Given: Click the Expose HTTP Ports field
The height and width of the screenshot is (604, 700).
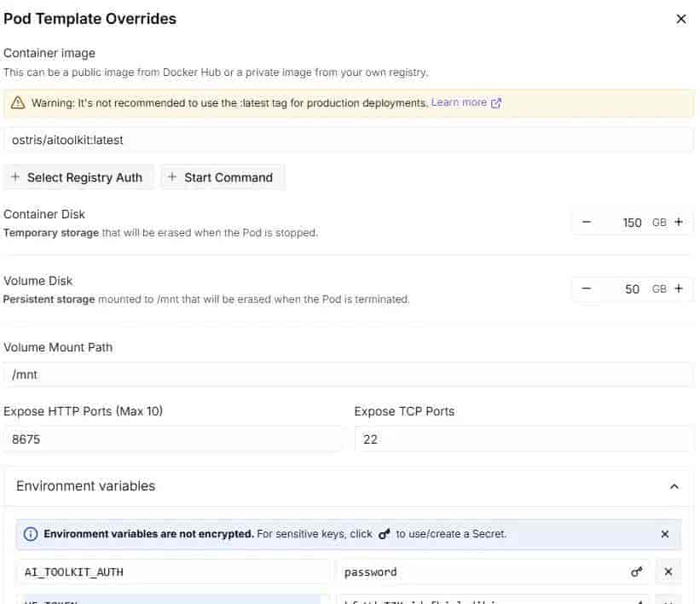Looking at the screenshot, I should click(173, 439).
